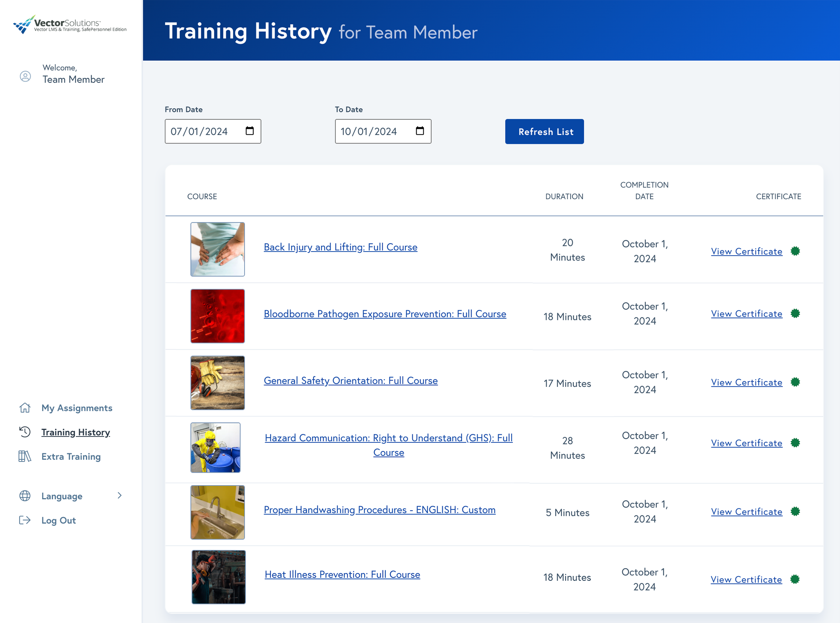The height and width of the screenshot is (623, 840).
Task: Click the green seal for Heat Illness row
Action: (795, 579)
